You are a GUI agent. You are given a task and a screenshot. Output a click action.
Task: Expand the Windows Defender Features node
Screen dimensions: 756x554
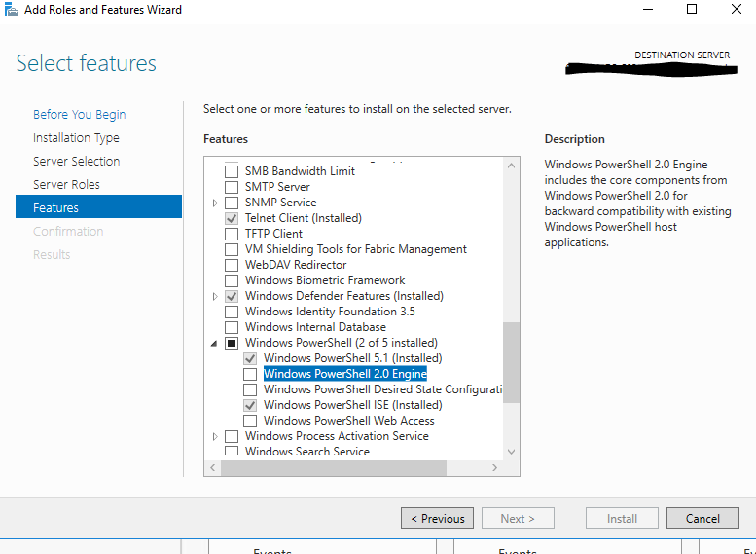[x=215, y=296]
